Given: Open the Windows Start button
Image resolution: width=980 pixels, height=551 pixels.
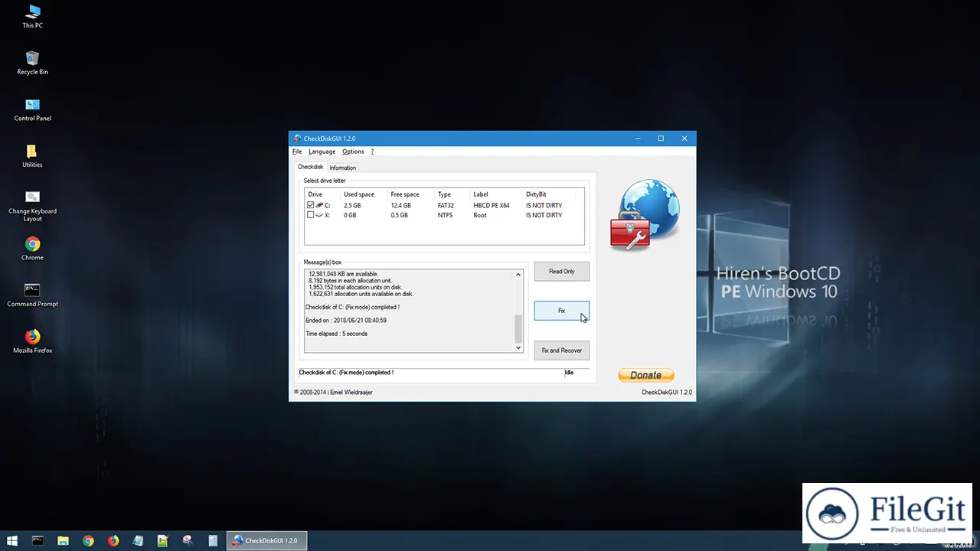Looking at the screenshot, I should click(12, 540).
